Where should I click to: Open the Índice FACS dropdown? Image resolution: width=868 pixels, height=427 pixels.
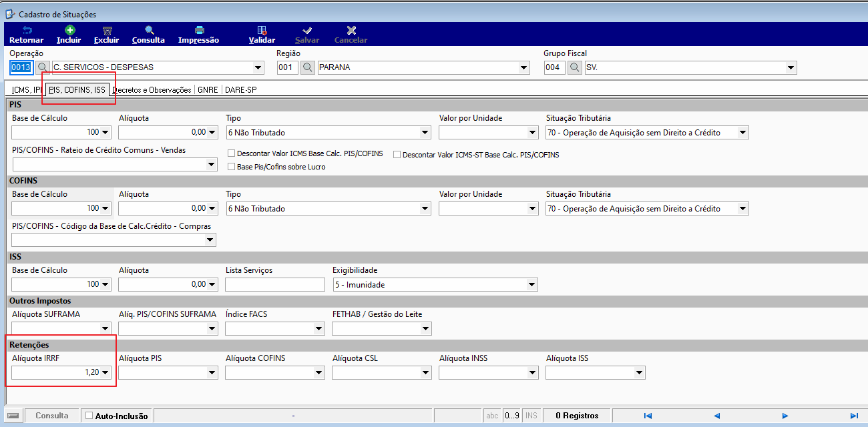(318, 328)
